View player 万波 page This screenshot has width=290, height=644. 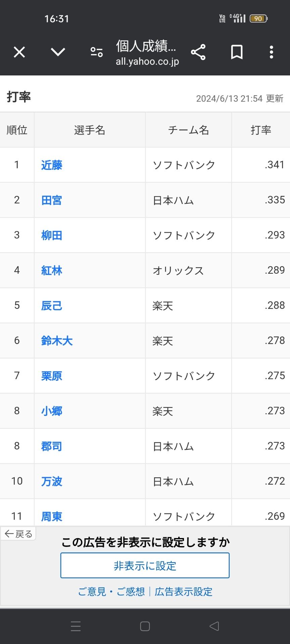52,481
